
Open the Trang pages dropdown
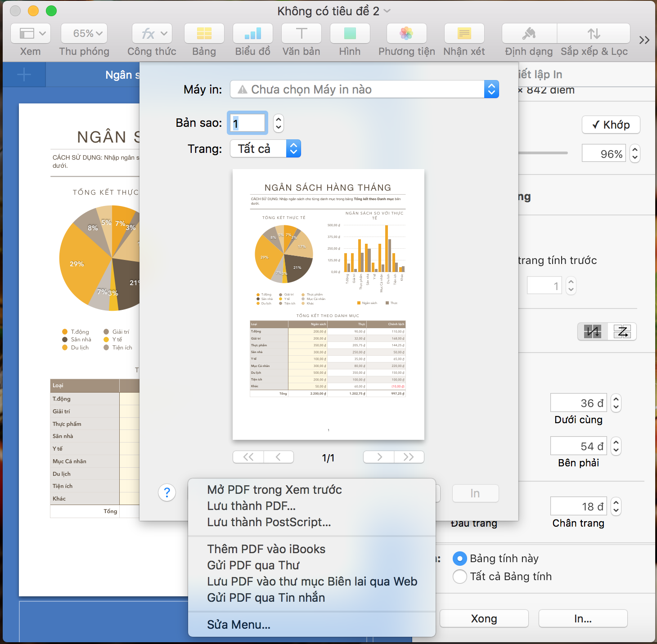coord(265,149)
